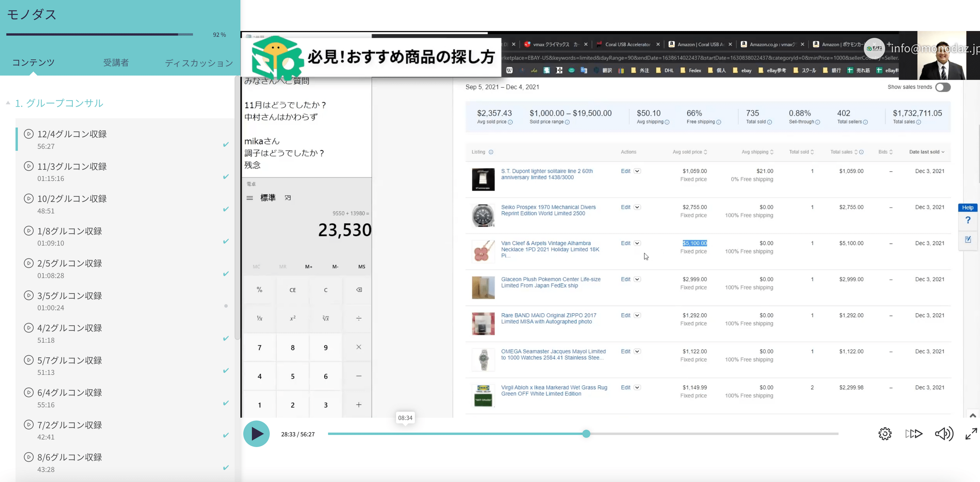
Task: Enter fullscreen with the expand arrows icon
Action: tap(971, 434)
